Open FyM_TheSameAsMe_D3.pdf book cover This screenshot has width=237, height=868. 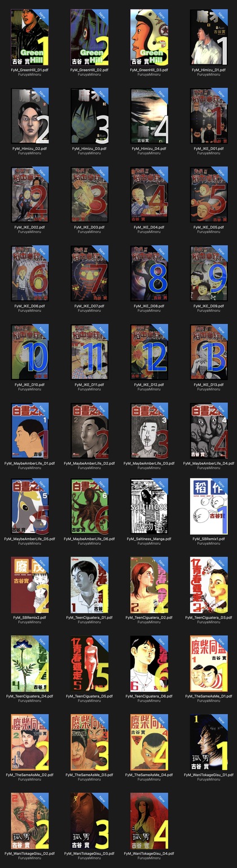coord(89,742)
